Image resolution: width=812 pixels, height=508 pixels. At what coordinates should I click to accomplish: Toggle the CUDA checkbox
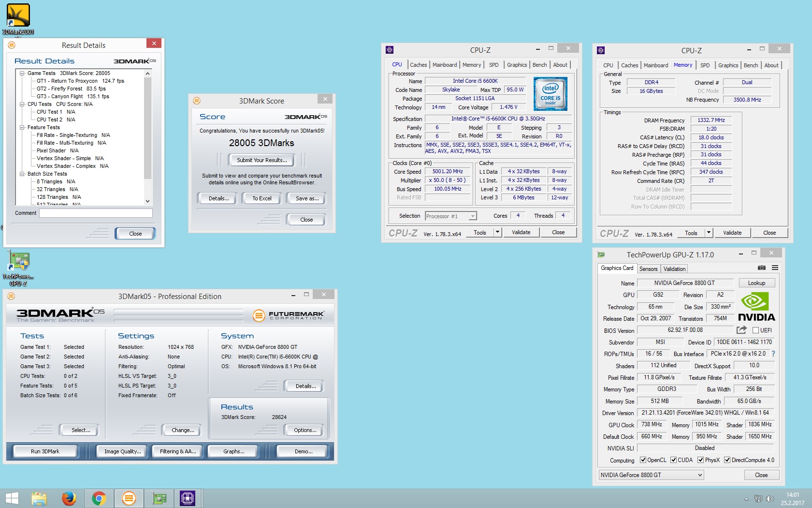[x=673, y=460]
